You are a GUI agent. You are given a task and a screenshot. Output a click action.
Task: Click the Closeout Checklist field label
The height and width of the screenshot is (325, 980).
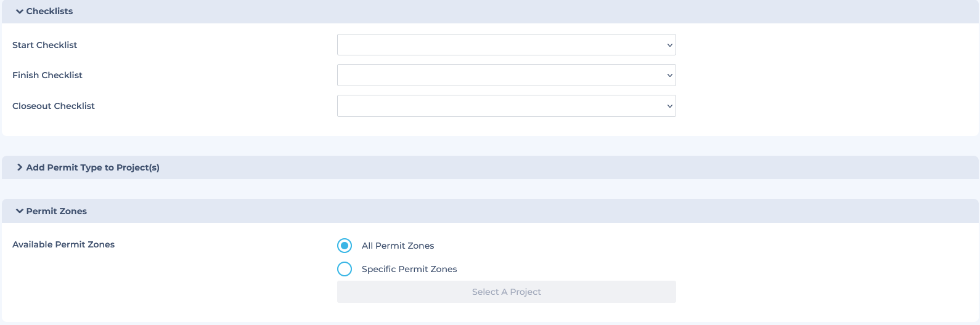[54, 106]
